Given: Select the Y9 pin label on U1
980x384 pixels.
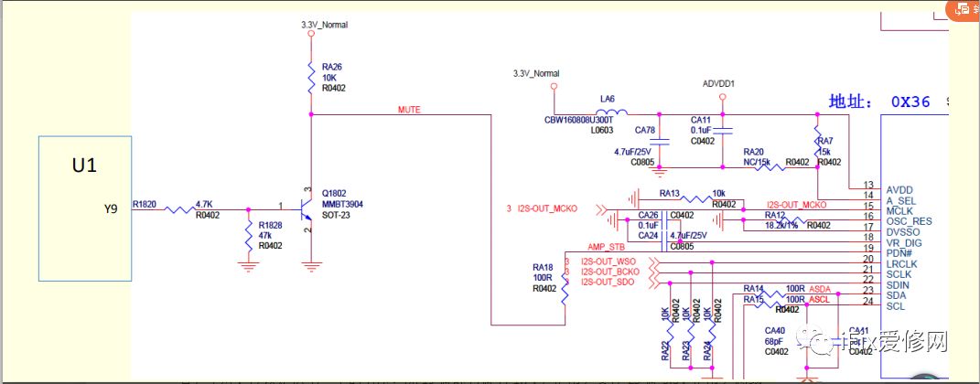Looking at the screenshot, I should 111,209.
